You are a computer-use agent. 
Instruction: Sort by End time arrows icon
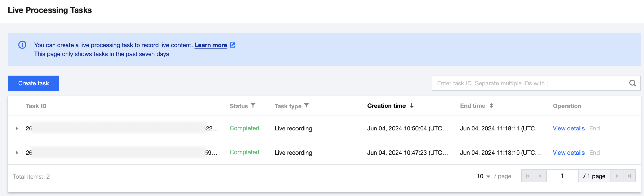pos(491,106)
